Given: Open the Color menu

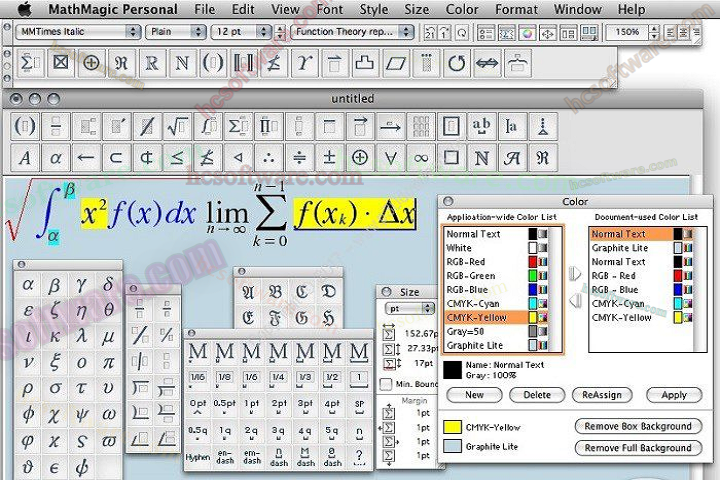Looking at the screenshot, I should coord(462,9).
